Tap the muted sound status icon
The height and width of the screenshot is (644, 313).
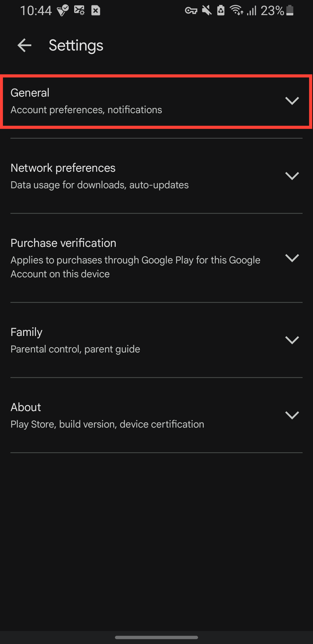point(207,11)
